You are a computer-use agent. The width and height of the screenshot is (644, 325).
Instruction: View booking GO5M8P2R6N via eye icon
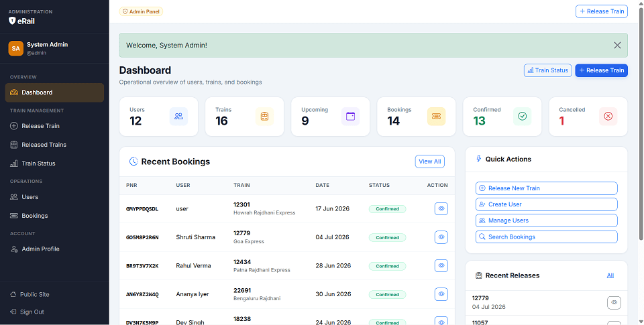tap(441, 237)
